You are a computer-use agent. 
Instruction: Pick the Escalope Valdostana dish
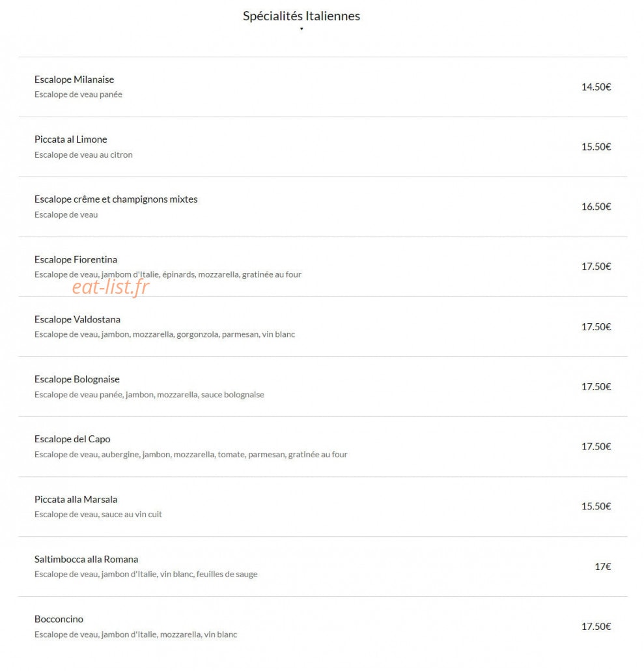(x=323, y=326)
